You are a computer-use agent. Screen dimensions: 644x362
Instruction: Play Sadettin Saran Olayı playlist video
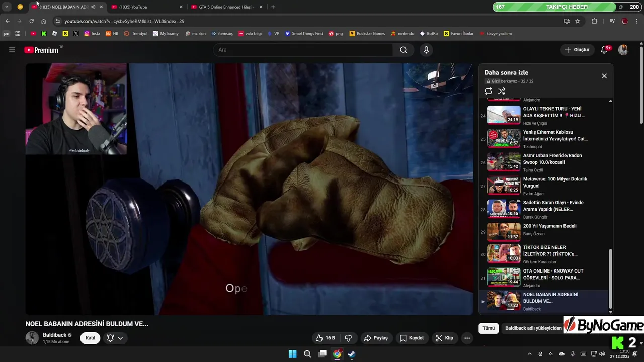click(544, 209)
